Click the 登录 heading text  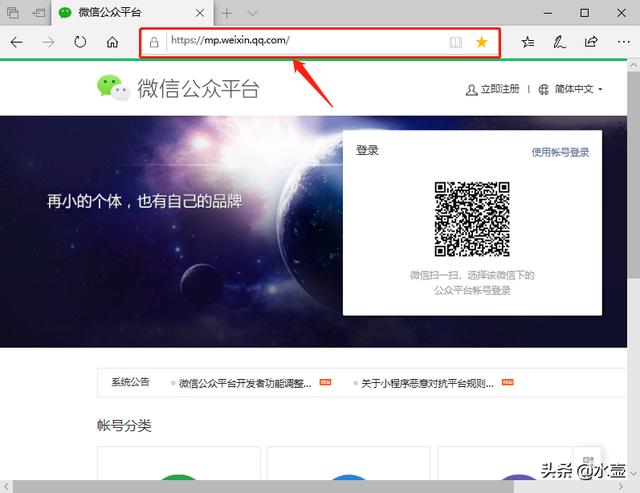pos(367,150)
